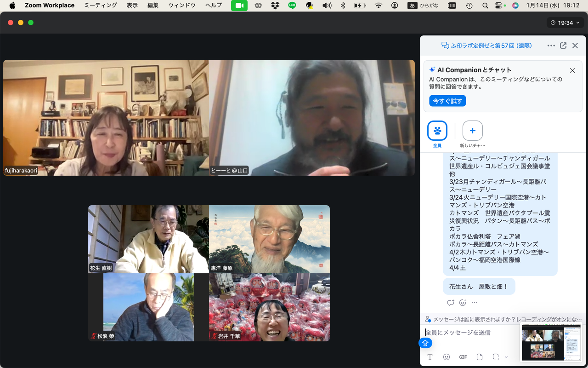The height and width of the screenshot is (368, 588).
Task: Open the ミーティング menu
Action: coord(101,6)
